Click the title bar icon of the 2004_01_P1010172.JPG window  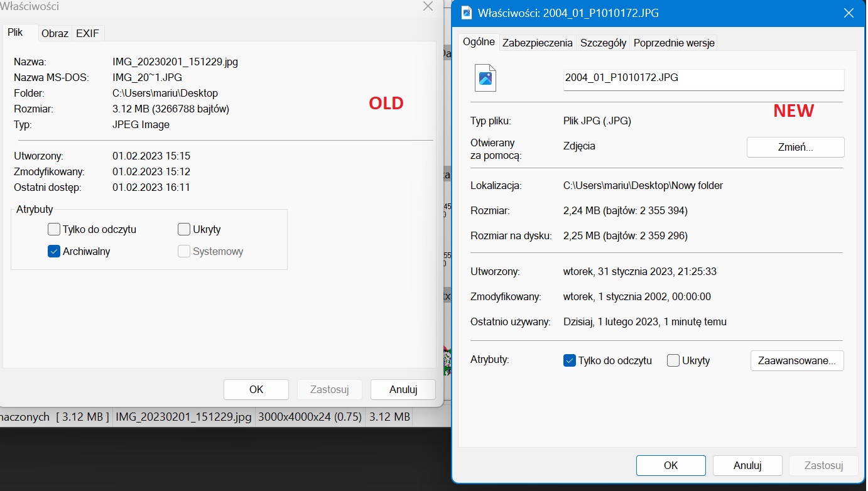pos(466,13)
